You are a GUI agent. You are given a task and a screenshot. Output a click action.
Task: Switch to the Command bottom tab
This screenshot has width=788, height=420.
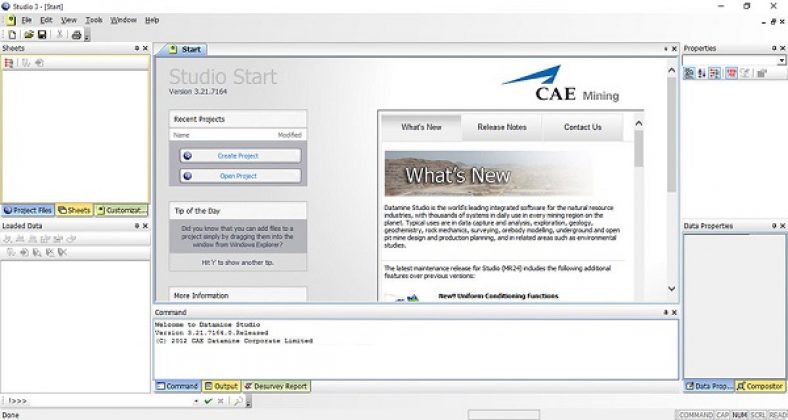(x=177, y=386)
